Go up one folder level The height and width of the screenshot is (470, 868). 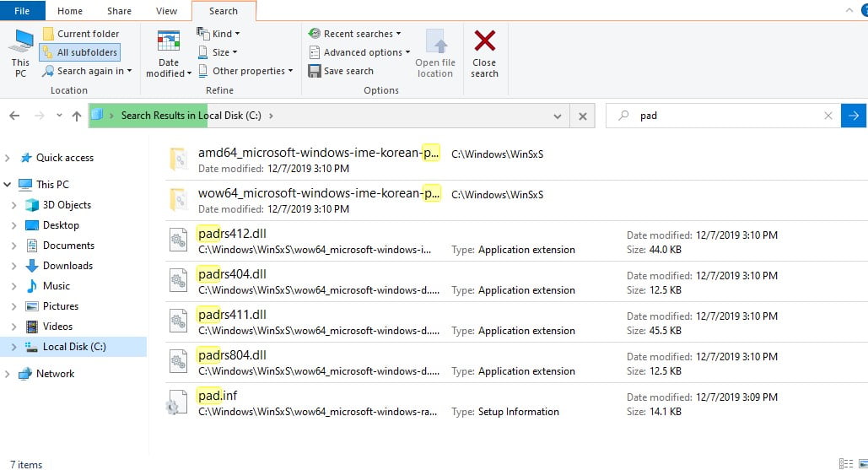coord(77,116)
